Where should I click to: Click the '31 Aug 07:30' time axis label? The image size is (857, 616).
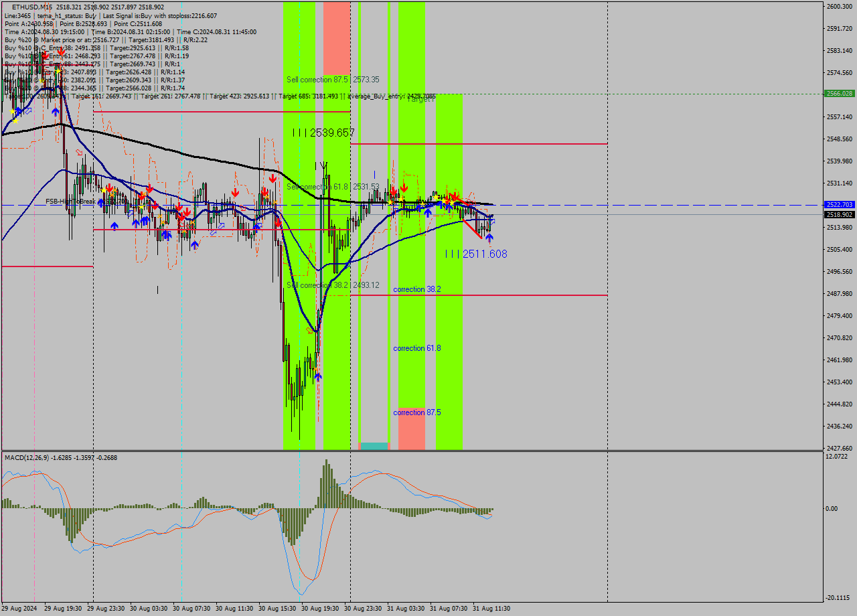pos(449,609)
